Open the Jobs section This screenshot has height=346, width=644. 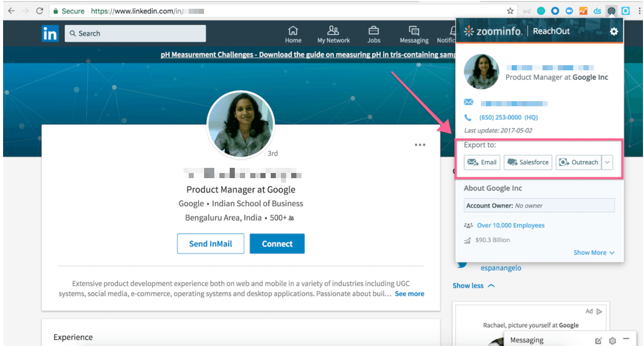pyautogui.click(x=374, y=34)
